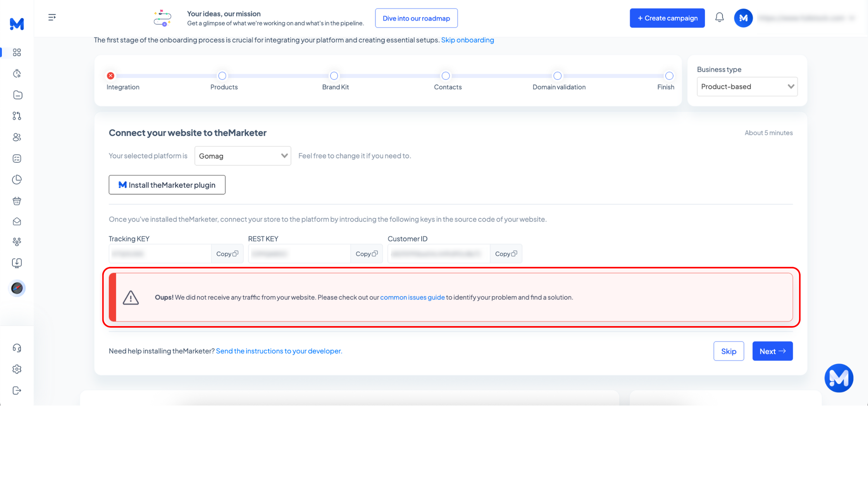The height and width of the screenshot is (488, 868).
Task: Click the roadmap illustration icon in banner
Action: pyautogui.click(x=163, y=18)
